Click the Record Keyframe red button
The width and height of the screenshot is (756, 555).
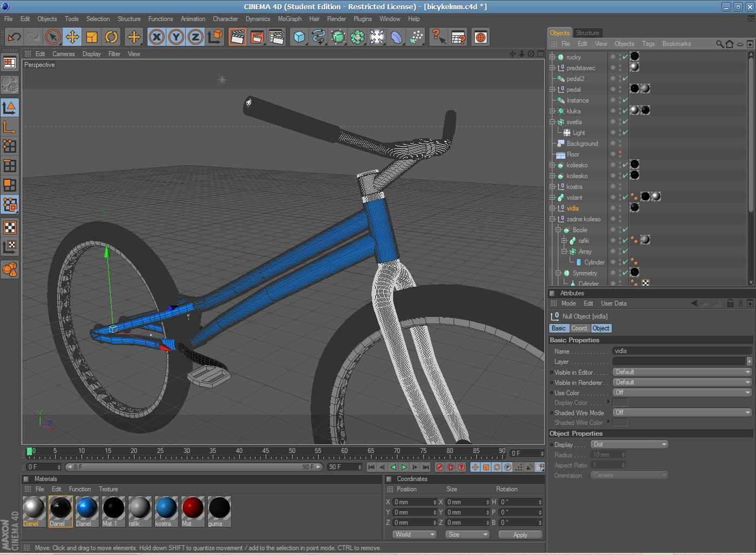[x=440, y=467]
